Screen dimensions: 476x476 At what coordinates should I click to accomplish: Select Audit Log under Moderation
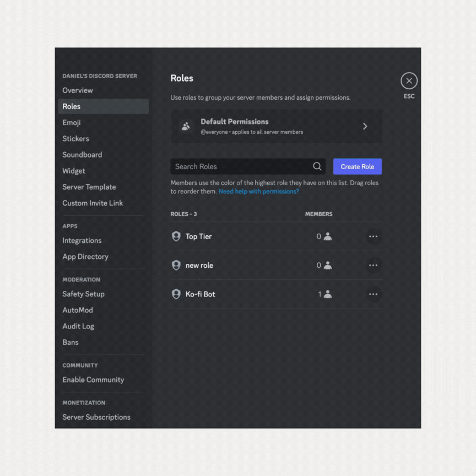[x=78, y=326]
